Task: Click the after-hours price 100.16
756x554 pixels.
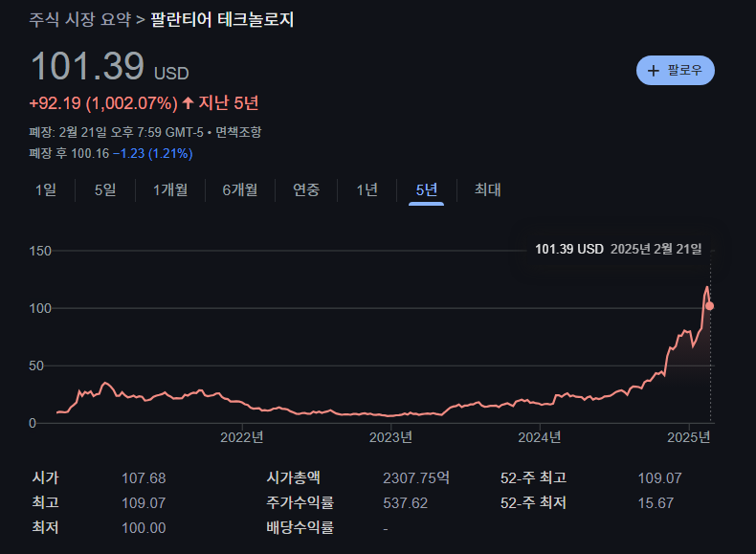Action: (90, 153)
